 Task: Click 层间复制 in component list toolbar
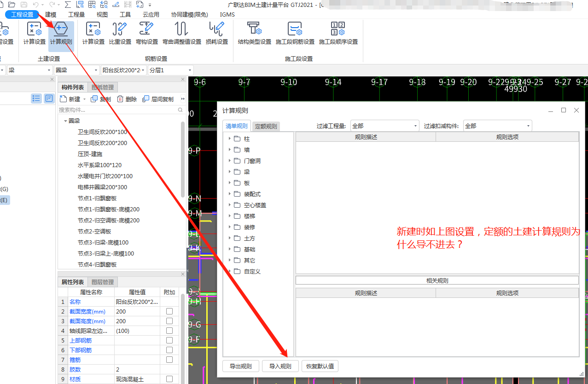click(158, 99)
